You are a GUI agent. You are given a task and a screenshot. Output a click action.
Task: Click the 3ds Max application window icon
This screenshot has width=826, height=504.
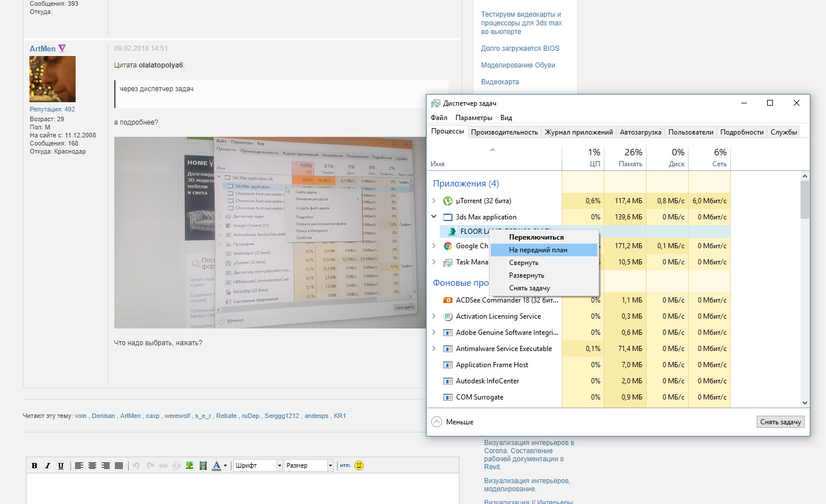448,217
